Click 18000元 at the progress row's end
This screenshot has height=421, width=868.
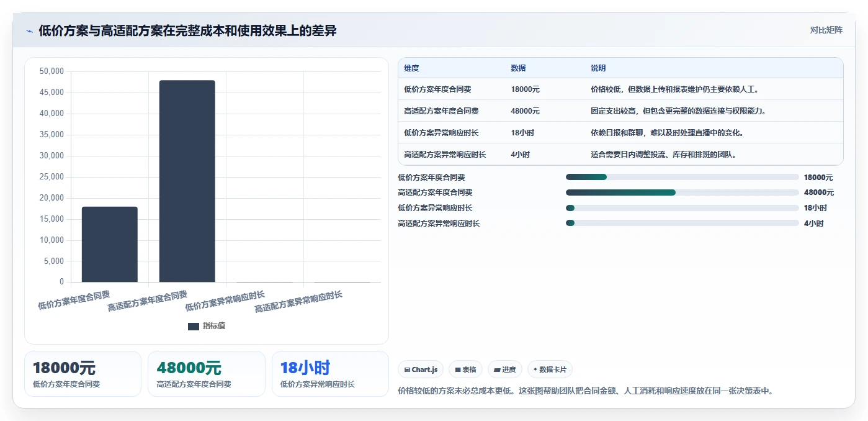(819, 177)
